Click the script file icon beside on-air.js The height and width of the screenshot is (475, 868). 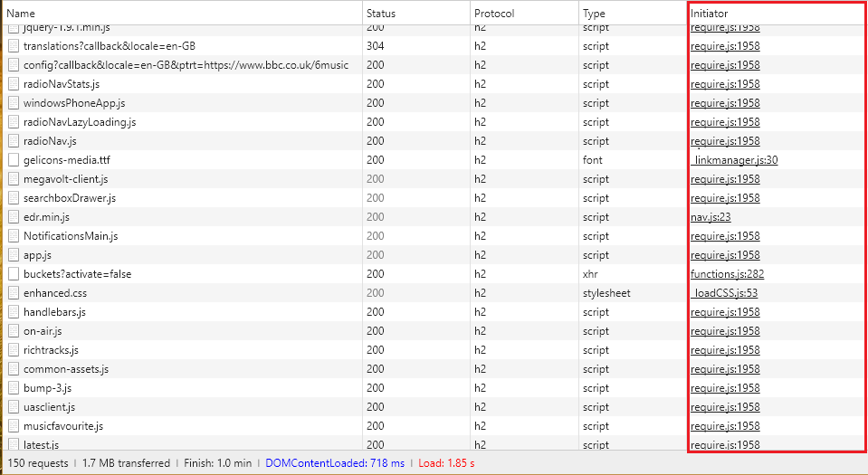pyautogui.click(x=14, y=331)
